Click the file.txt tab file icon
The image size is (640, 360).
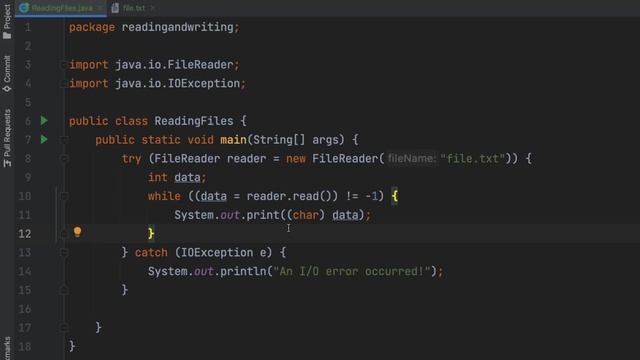tap(116, 8)
